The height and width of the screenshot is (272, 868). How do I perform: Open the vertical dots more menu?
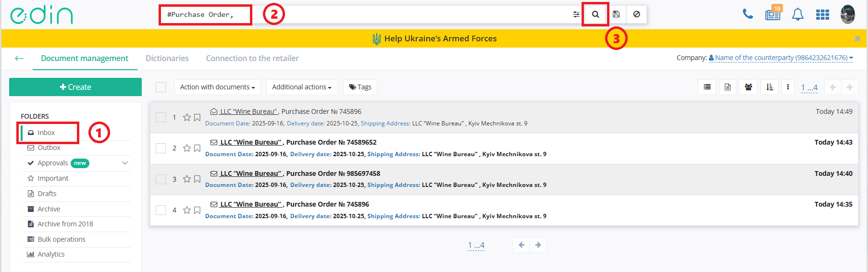tap(788, 87)
